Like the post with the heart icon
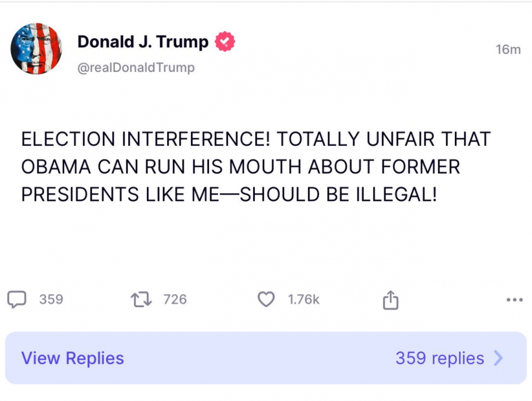Image resolution: width=532 pixels, height=401 pixels. tap(266, 299)
